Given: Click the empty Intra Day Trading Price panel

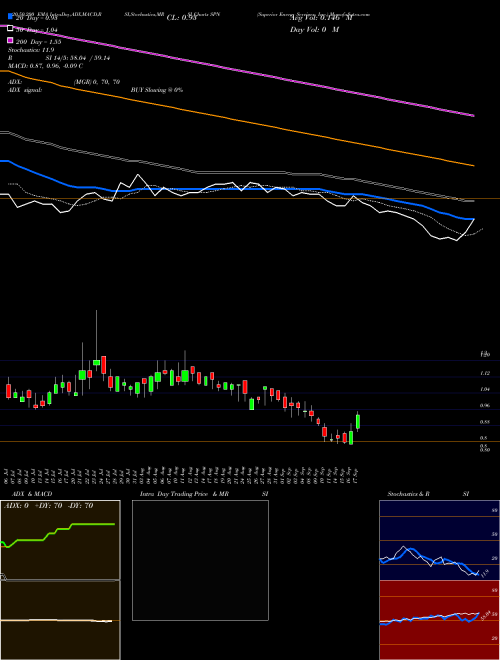Looking at the screenshot, I should click(200, 560).
